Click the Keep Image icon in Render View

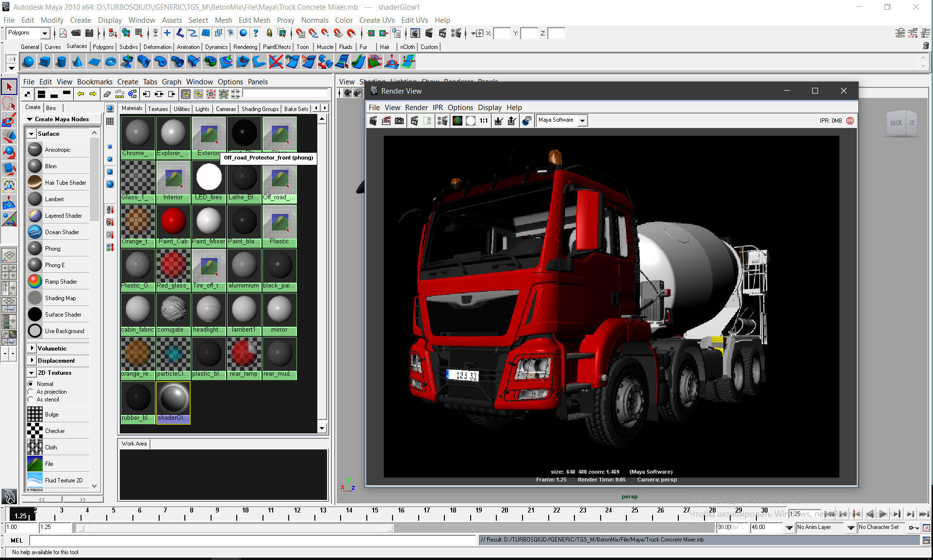(x=498, y=121)
